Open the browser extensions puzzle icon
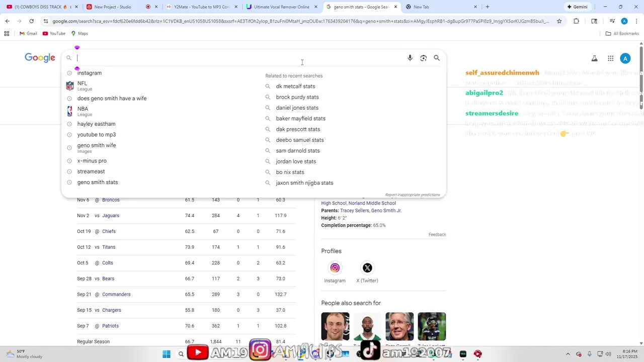Image resolution: width=644 pixels, height=362 pixels. coord(576,21)
